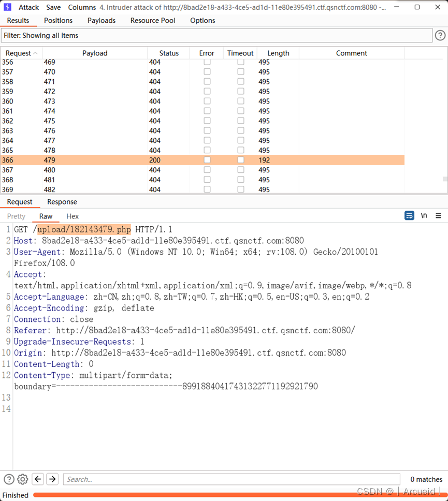448x501 pixels.
Task: Check the Timeout checkbox for request 356
Action: (240, 62)
